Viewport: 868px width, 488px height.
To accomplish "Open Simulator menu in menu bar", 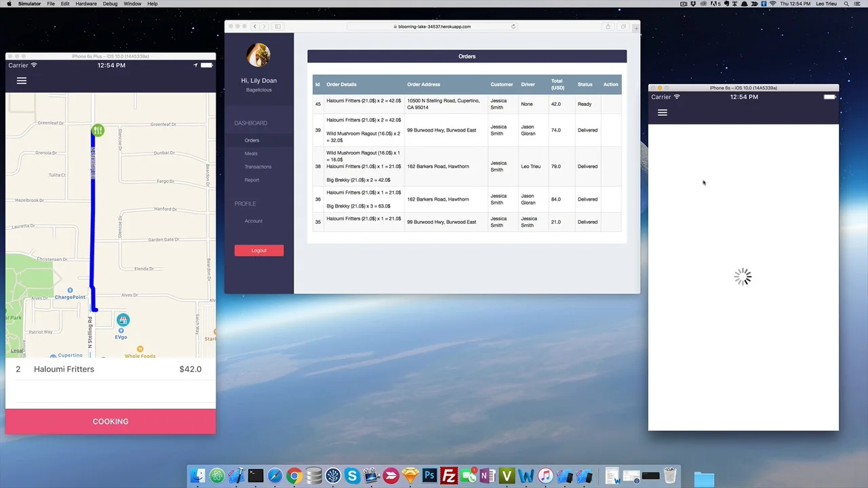I will click(x=29, y=4).
